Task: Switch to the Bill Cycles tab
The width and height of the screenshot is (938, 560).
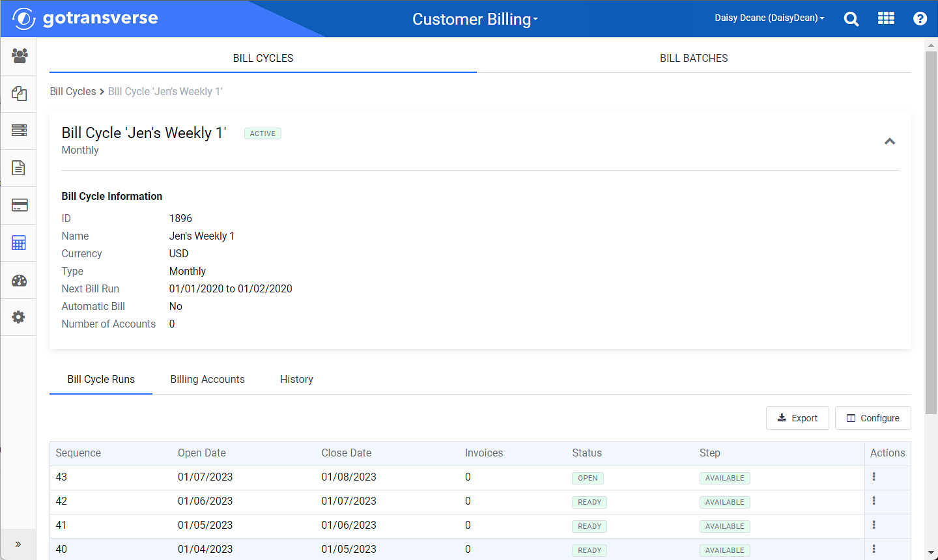Action: (263, 58)
